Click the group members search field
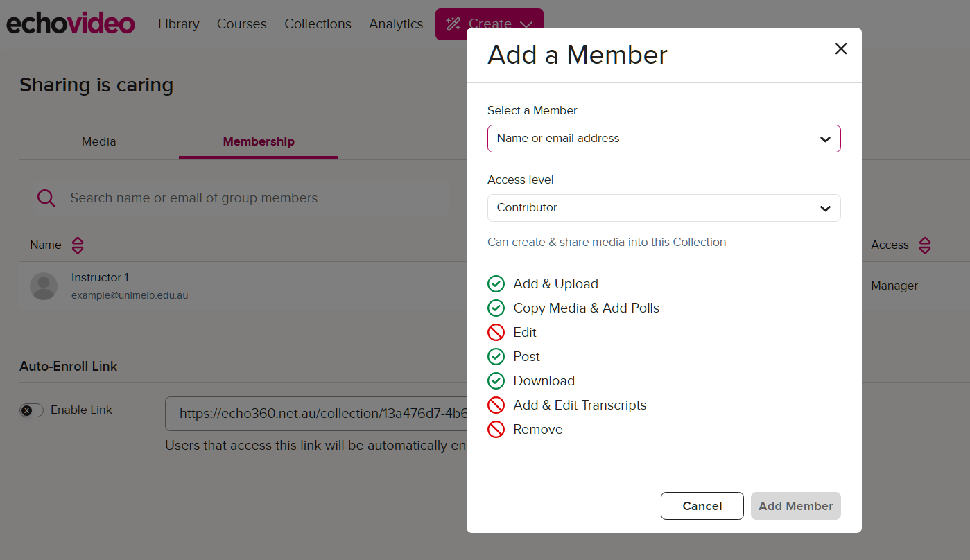 pyautogui.click(x=243, y=198)
